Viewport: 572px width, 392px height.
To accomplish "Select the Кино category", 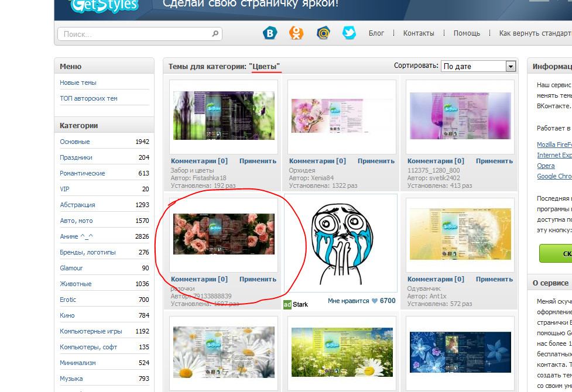I will point(67,315).
